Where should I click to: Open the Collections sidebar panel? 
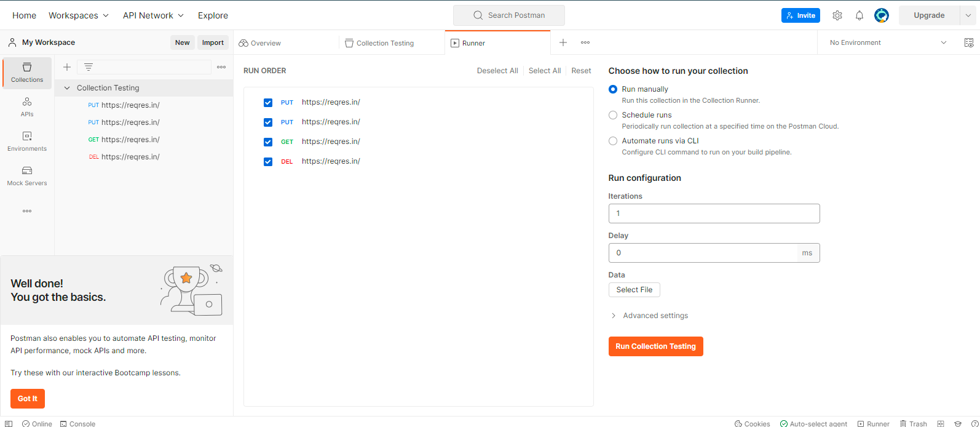point(27,73)
